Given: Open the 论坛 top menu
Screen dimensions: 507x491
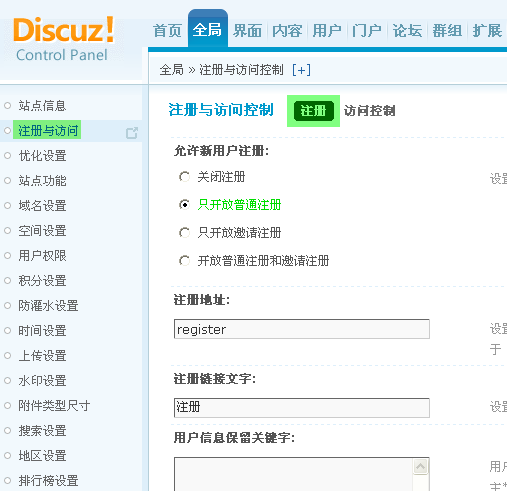Looking at the screenshot, I should click(x=407, y=31).
